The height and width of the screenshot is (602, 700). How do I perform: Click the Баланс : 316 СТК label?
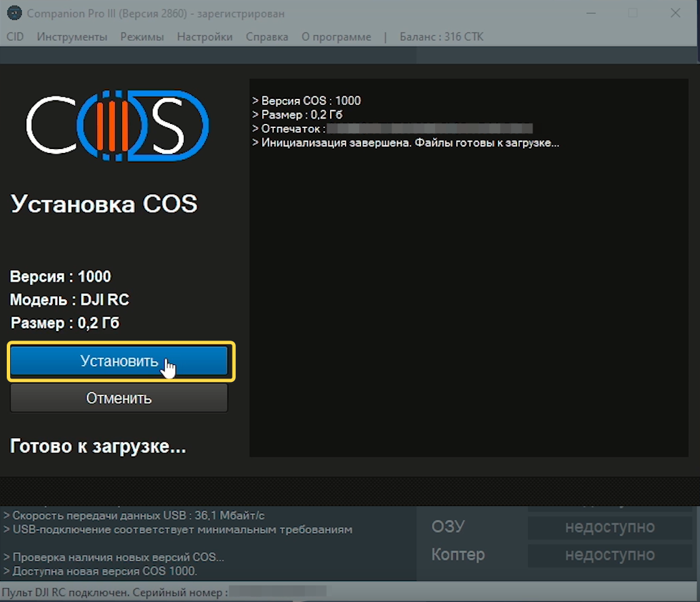(442, 37)
